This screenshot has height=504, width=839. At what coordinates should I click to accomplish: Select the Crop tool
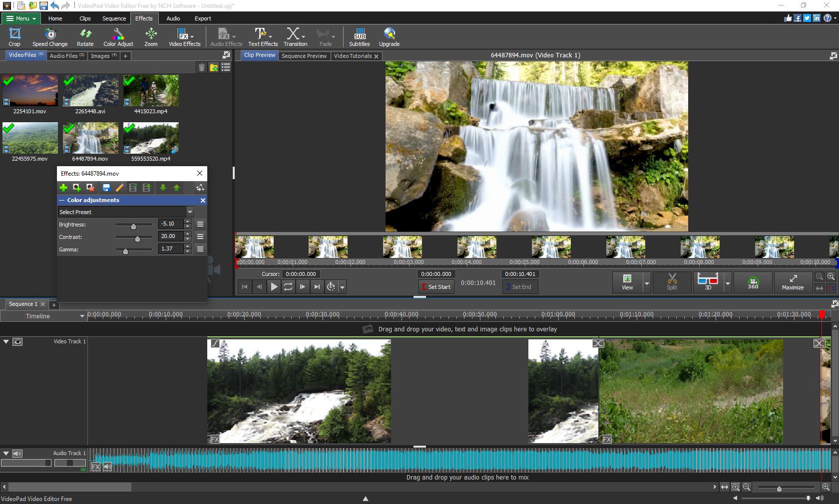coord(14,36)
